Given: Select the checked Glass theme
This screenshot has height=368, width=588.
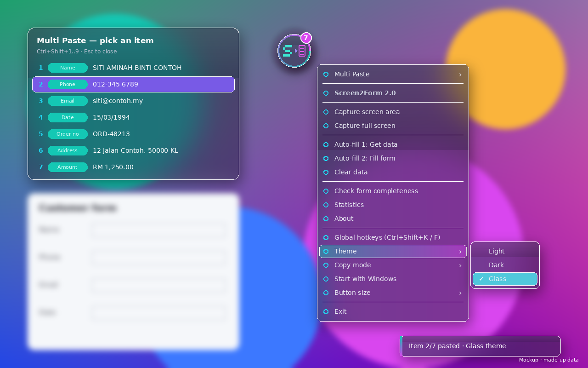Looking at the screenshot, I should click(x=505, y=279).
